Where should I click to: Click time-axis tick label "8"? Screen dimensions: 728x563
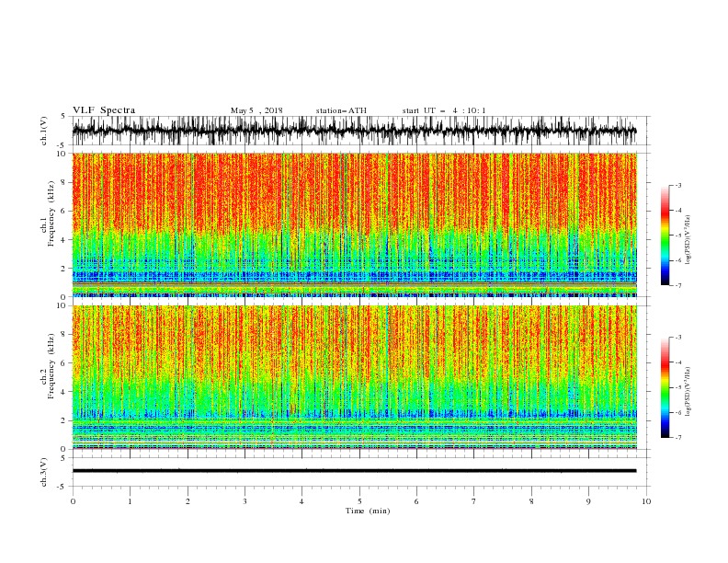(531, 501)
